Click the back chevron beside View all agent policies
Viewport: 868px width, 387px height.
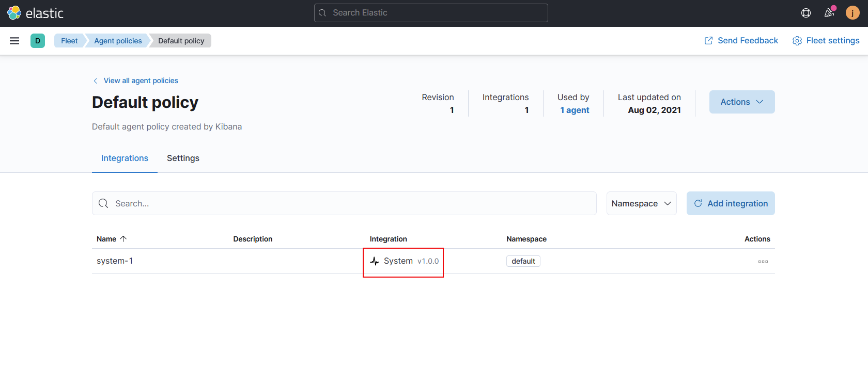96,80
